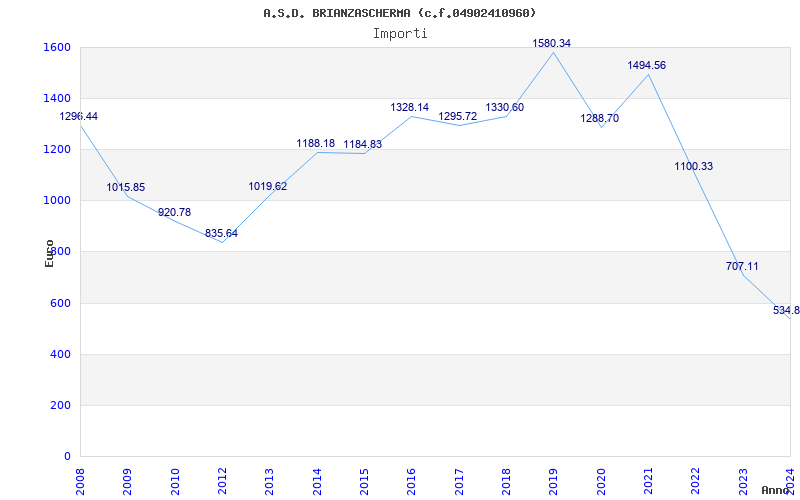Click the 1200 y-axis tick label
Screen dimensions: 800x500
click(57, 149)
